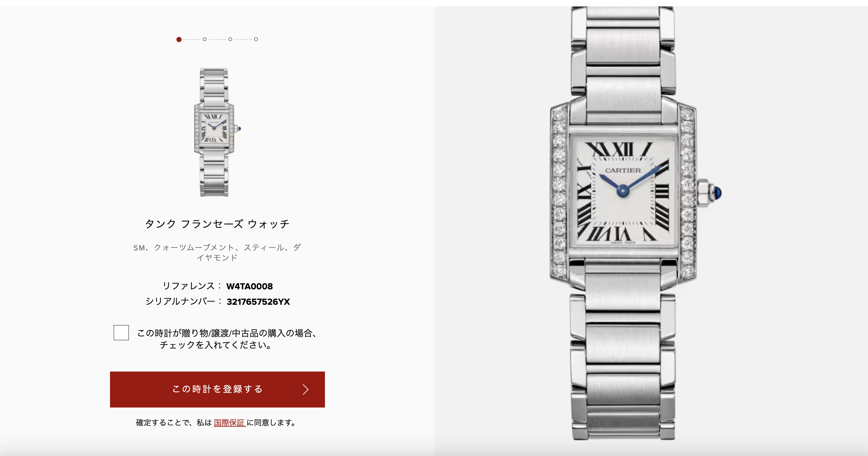Click the タンク フランセーズ ウォッチ title
Image resolution: width=868 pixels, height=456 pixels.
coord(217,224)
